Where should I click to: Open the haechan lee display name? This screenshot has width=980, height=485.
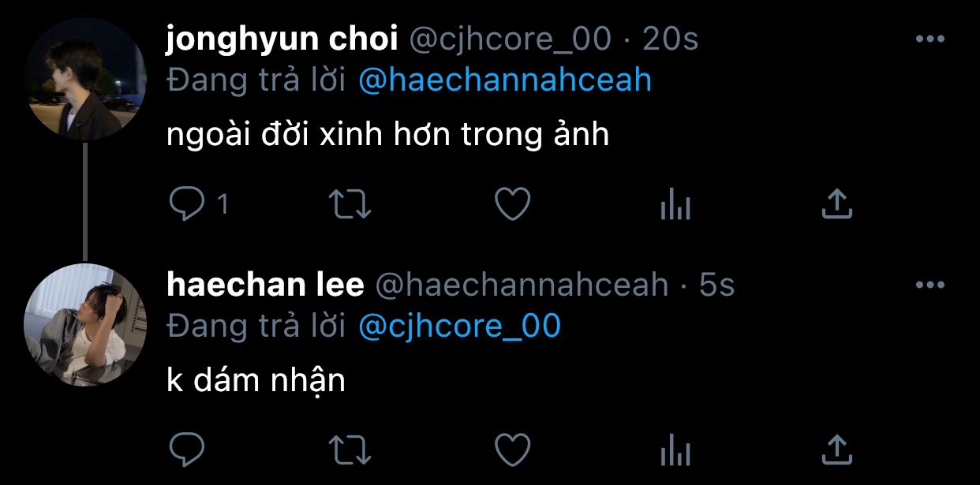pyautogui.click(x=265, y=285)
